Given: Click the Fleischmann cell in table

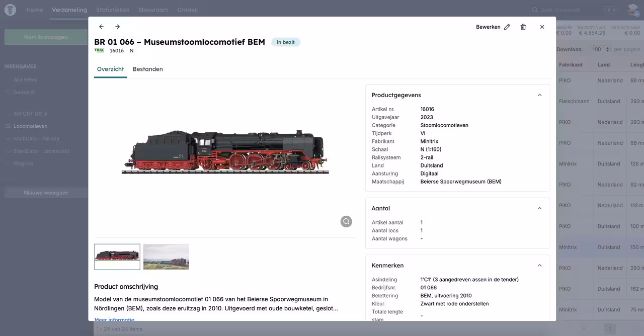Looking at the screenshot, I should click(x=574, y=101).
